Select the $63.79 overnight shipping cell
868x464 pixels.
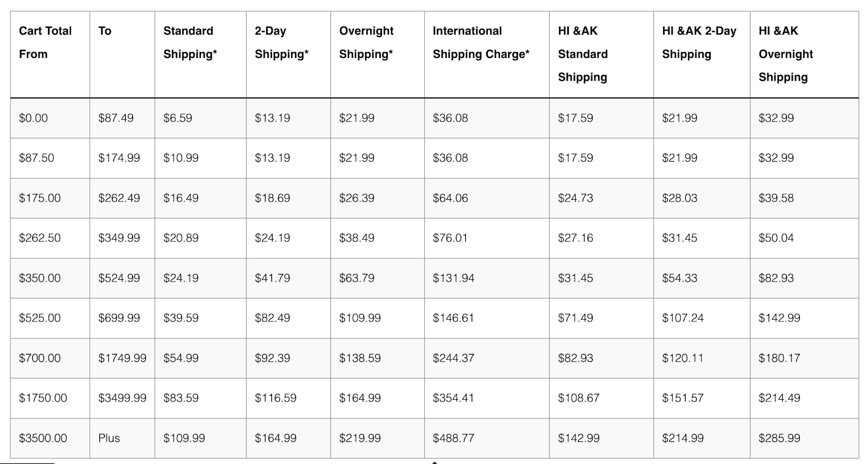pyautogui.click(x=377, y=278)
